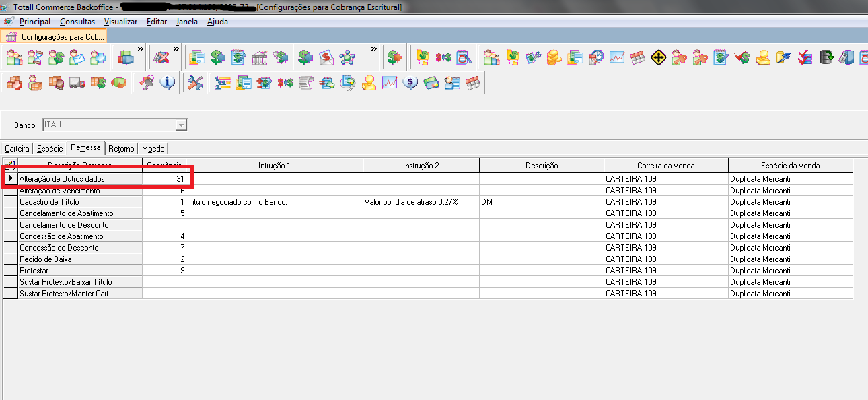The width and height of the screenshot is (868, 400).
Task: Select the people with hourglass icon
Action: [x=36, y=57]
